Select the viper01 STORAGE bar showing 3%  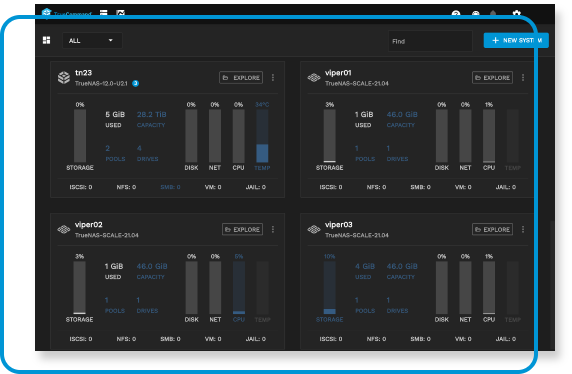tap(329, 136)
